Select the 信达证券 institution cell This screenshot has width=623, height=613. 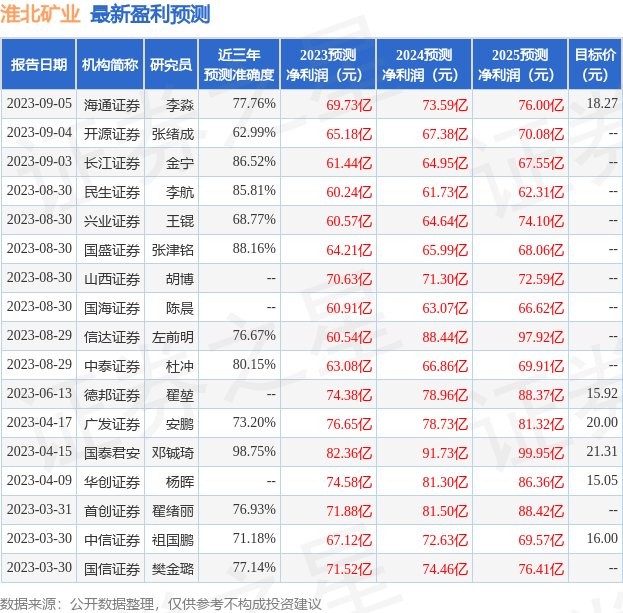click(x=112, y=337)
